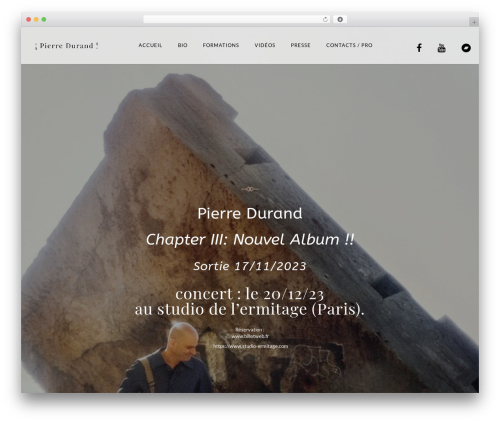Click the Pierre Durand site logo
500x423 pixels.
pyautogui.click(x=66, y=46)
